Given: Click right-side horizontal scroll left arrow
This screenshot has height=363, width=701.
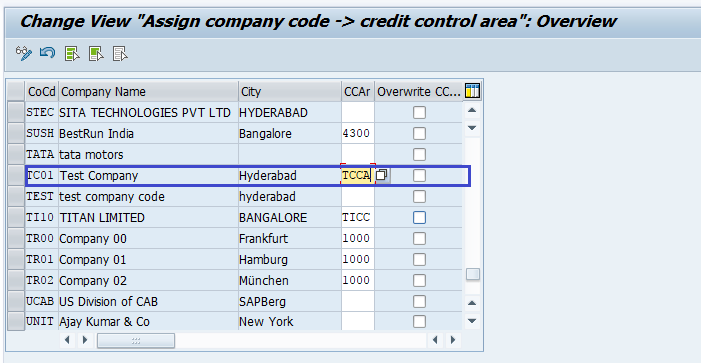Looking at the screenshot, I should (435, 340).
